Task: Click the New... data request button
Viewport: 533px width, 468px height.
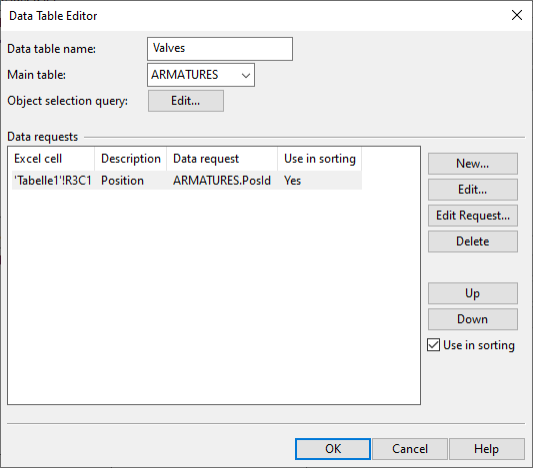Action: pyautogui.click(x=473, y=164)
